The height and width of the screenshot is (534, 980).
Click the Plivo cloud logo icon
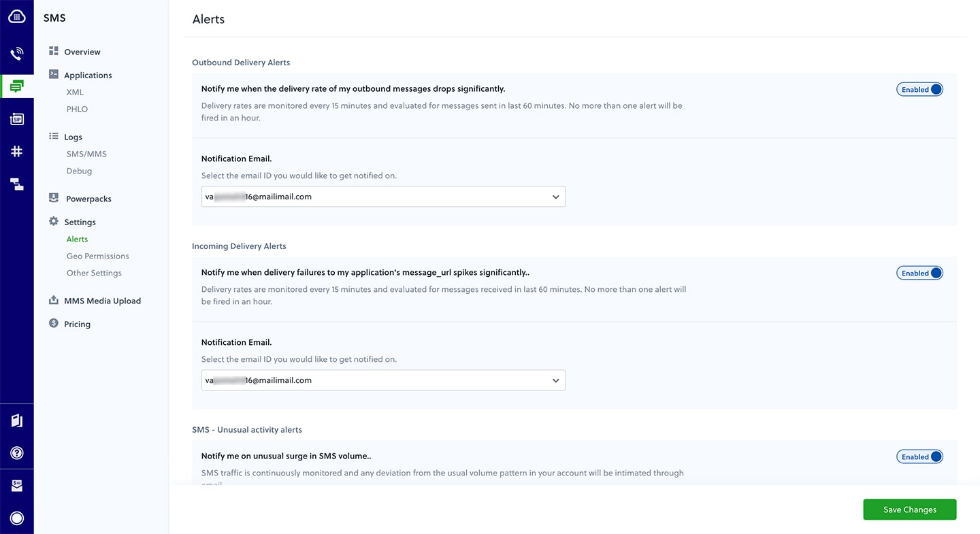click(16, 16)
